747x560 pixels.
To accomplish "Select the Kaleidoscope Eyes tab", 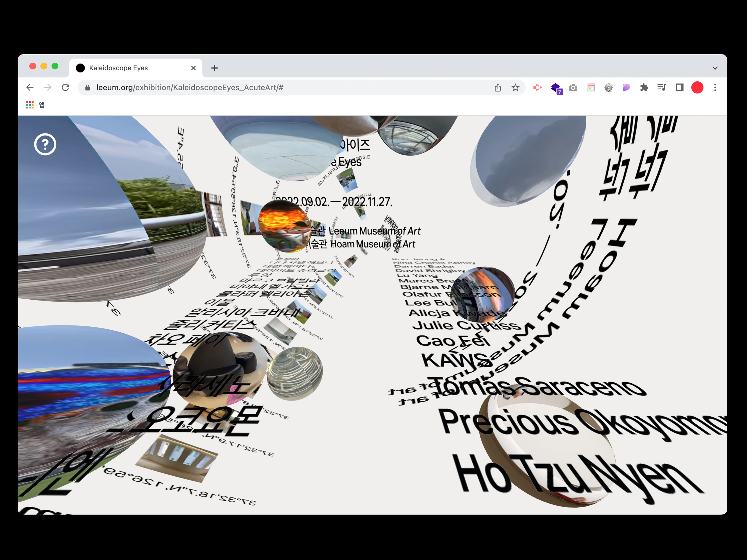I will [118, 68].
